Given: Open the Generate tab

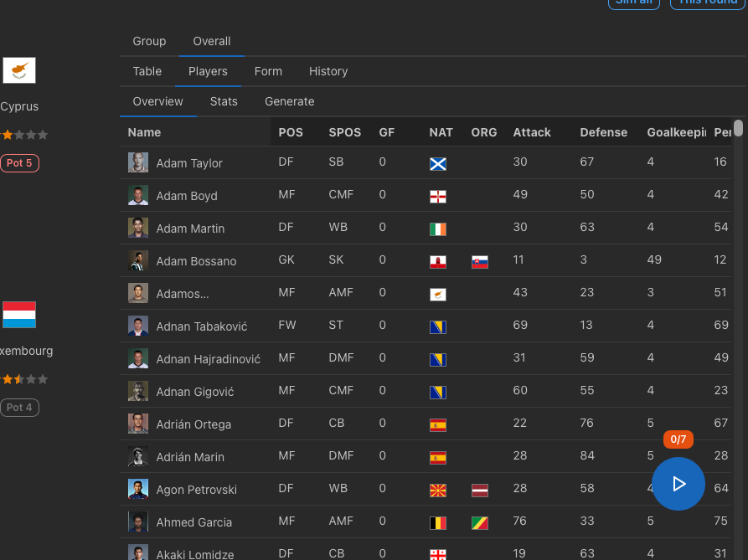Looking at the screenshot, I should 290,101.
